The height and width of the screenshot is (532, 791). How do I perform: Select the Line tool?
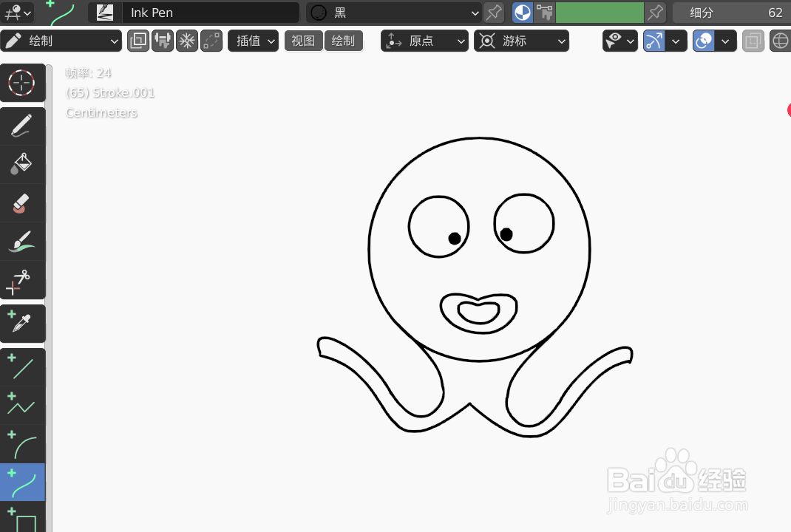tap(22, 367)
